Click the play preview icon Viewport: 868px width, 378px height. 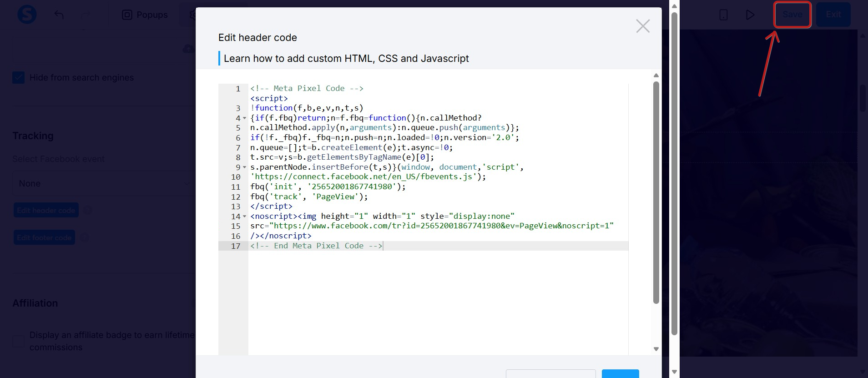[750, 15]
